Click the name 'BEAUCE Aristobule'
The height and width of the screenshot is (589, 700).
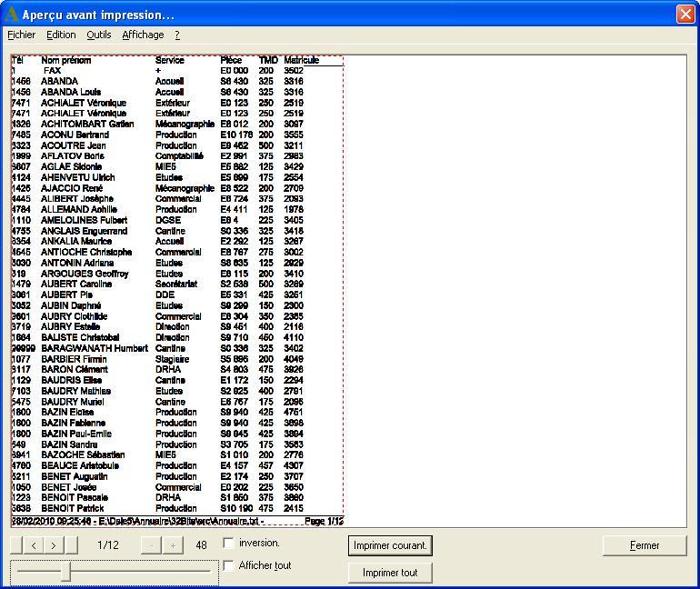pyautogui.click(x=80, y=465)
